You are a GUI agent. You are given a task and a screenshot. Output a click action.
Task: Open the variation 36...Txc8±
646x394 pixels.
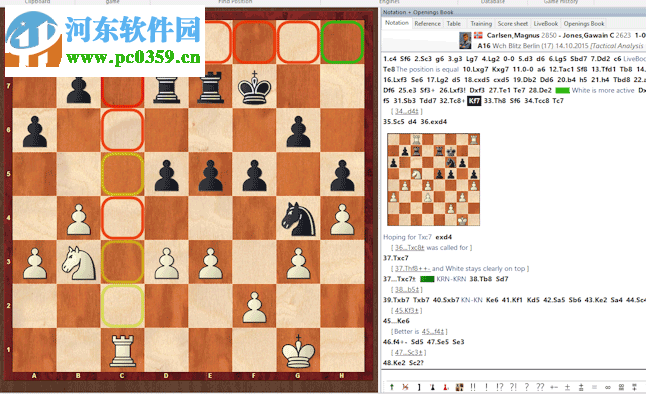coord(409,248)
